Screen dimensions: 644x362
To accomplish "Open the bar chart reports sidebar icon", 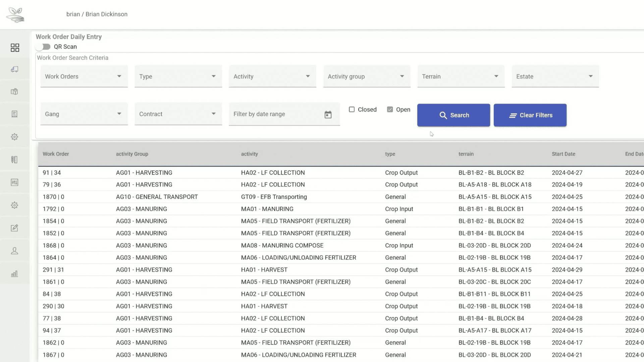I will [14, 274].
